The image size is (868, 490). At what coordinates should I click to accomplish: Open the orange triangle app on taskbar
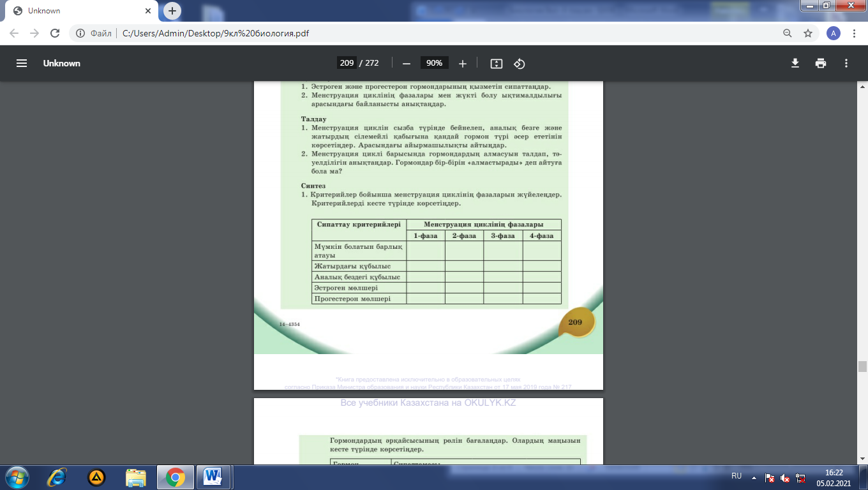click(96, 477)
